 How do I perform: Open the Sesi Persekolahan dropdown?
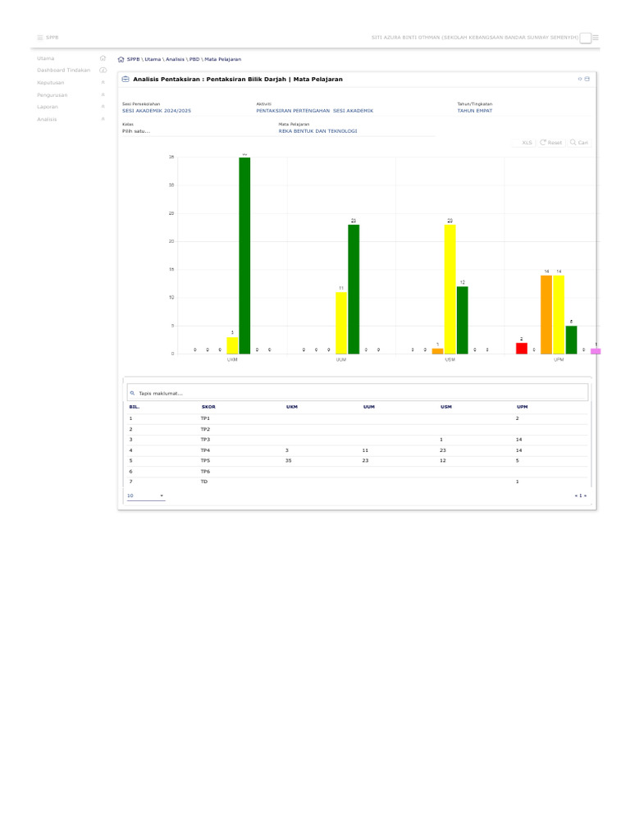[x=188, y=111]
